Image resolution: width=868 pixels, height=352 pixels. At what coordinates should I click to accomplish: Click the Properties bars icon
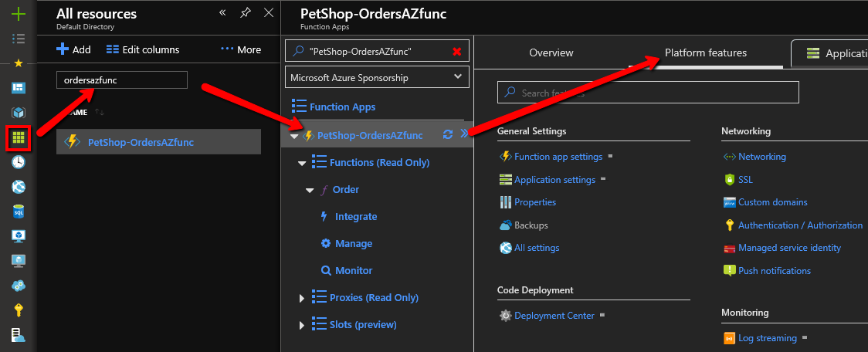click(505, 202)
